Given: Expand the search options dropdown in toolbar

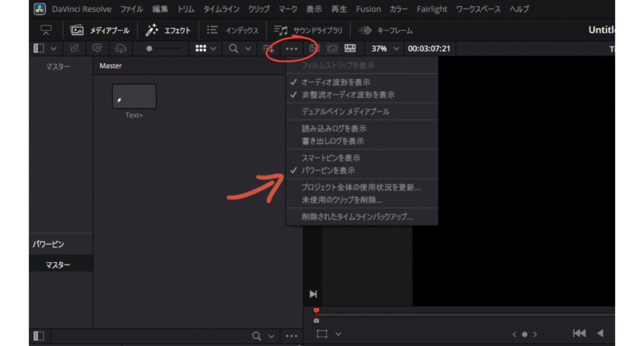Looking at the screenshot, I should coord(248,48).
